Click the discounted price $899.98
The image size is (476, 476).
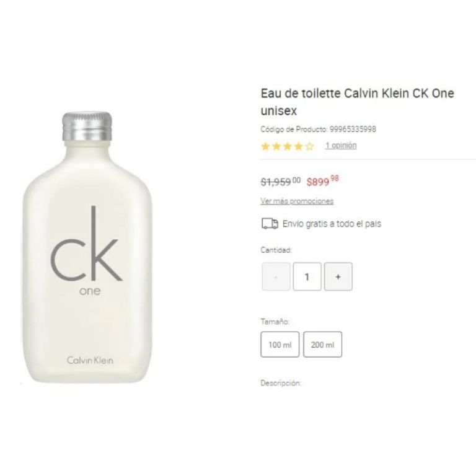(x=323, y=181)
